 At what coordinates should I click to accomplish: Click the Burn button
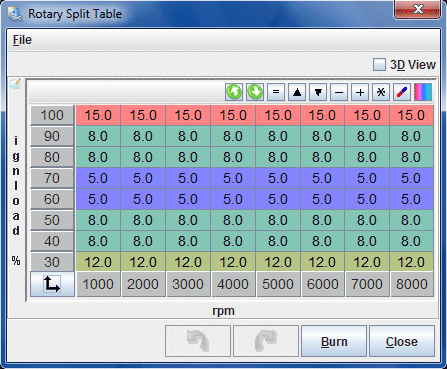pos(334,341)
